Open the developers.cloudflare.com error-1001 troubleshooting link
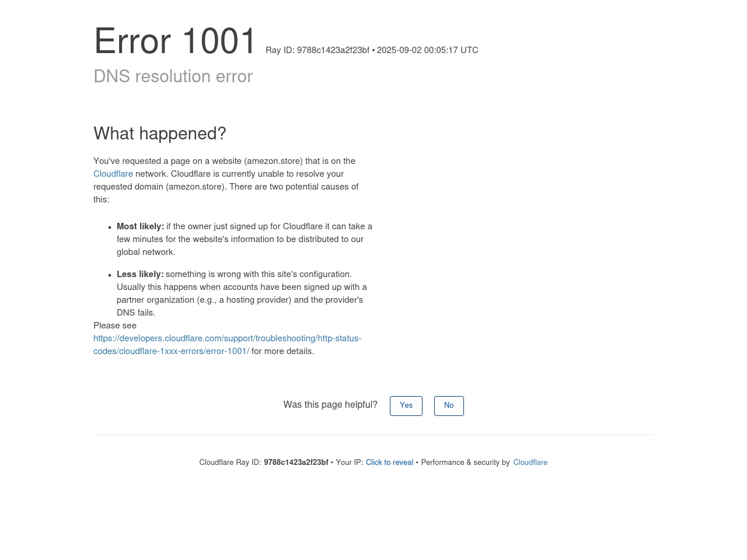Screen dimensions: 747x560 click(227, 345)
